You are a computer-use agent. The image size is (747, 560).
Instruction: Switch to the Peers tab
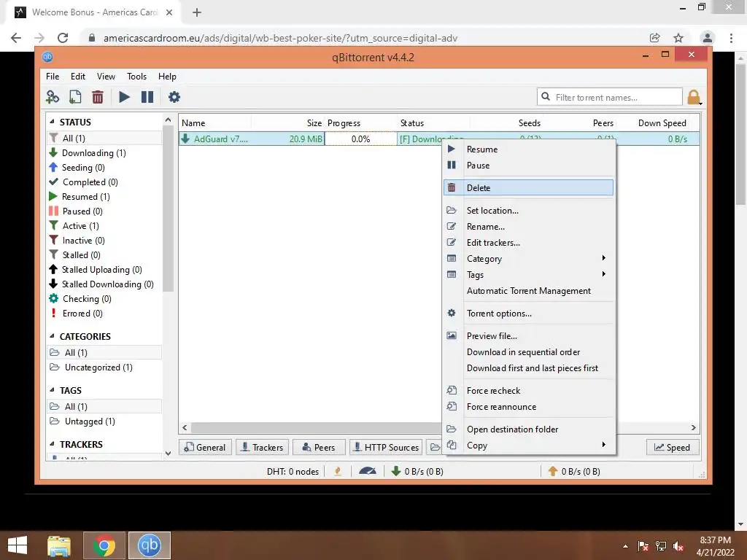tap(319, 447)
